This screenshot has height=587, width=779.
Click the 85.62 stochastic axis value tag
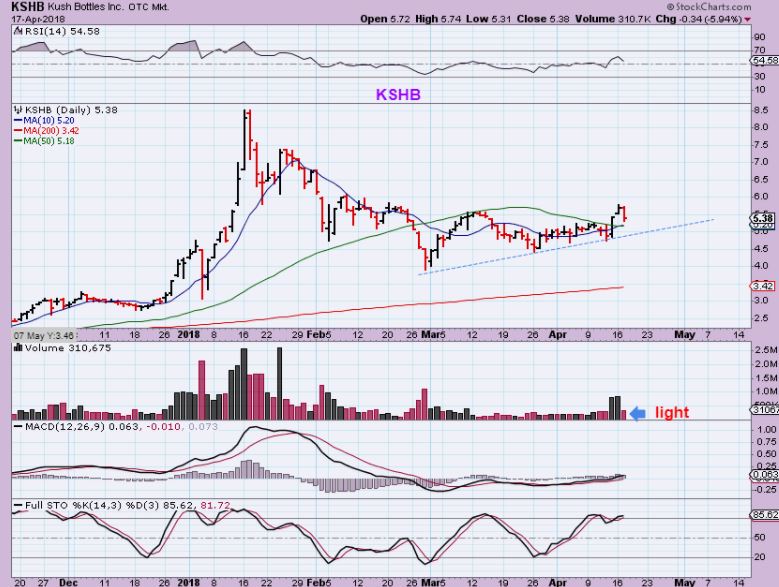[765, 515]
